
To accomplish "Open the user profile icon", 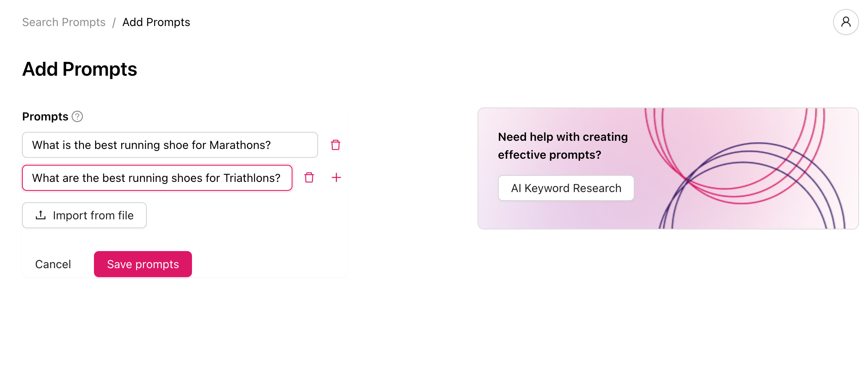I will point(845,22).
